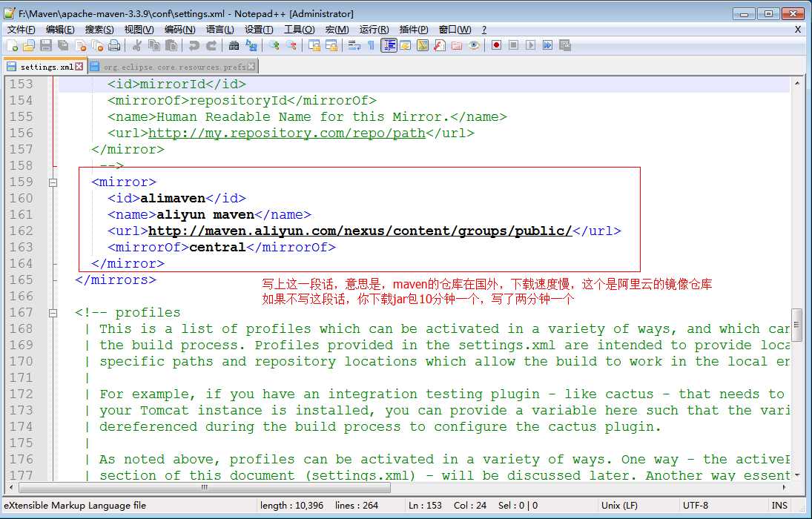Toggle word wrap toolbar icon

pos(354,45)
